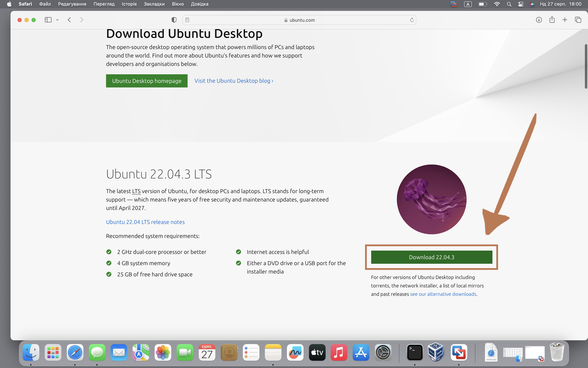Open Messages from the Dock

coord(97,352)
